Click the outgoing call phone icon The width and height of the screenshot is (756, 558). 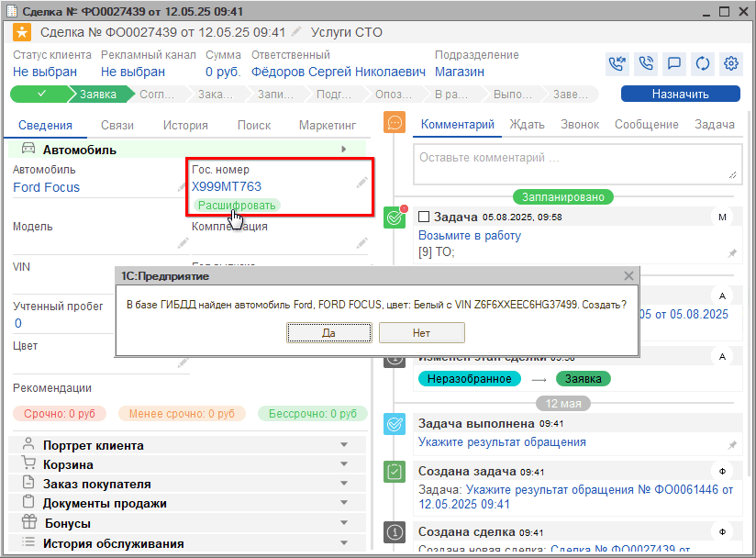click(646, 64)
